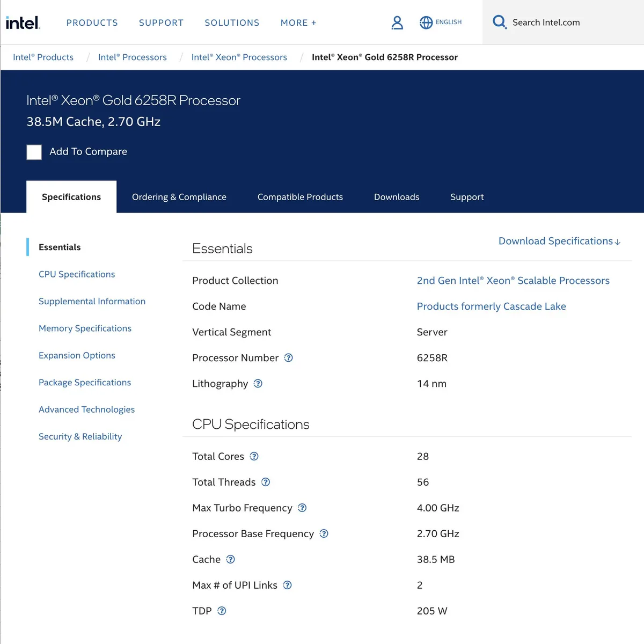Open the SUPPORT menu

pos(161,23)
